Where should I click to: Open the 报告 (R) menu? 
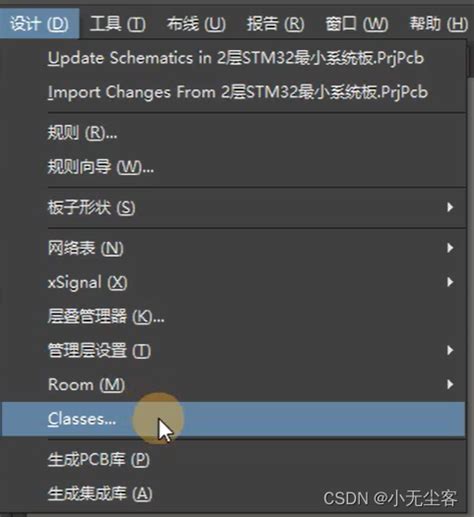pyautogui.click(x=275, y=24)
